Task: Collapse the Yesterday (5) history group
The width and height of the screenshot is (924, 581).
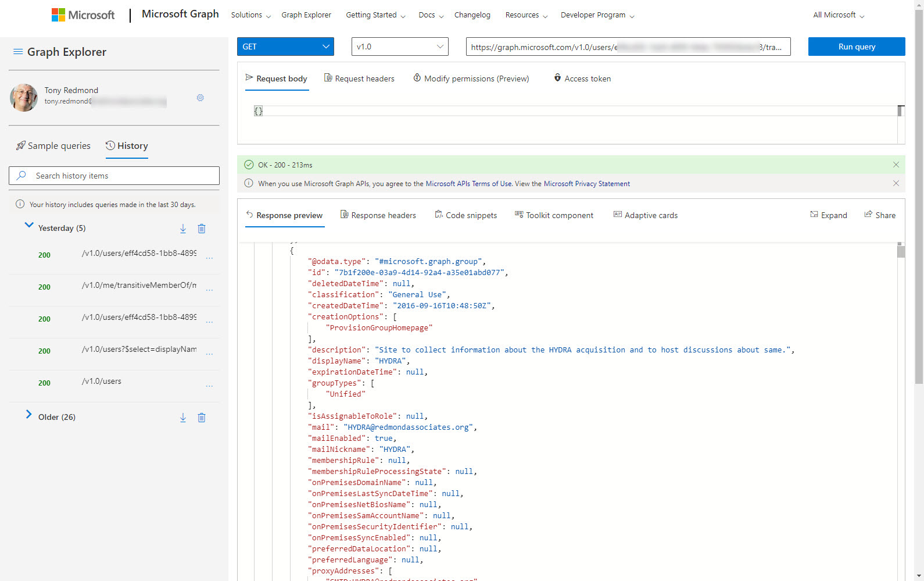Action: pyautogui.click(x=29, y=225)
